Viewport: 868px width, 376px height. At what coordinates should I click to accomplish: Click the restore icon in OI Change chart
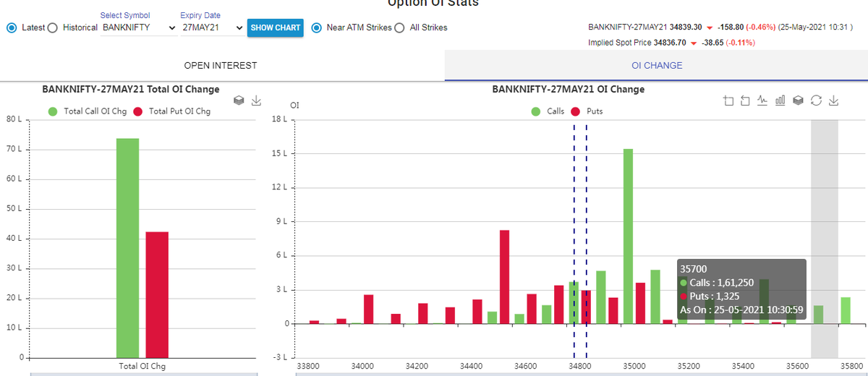[816, 101]
